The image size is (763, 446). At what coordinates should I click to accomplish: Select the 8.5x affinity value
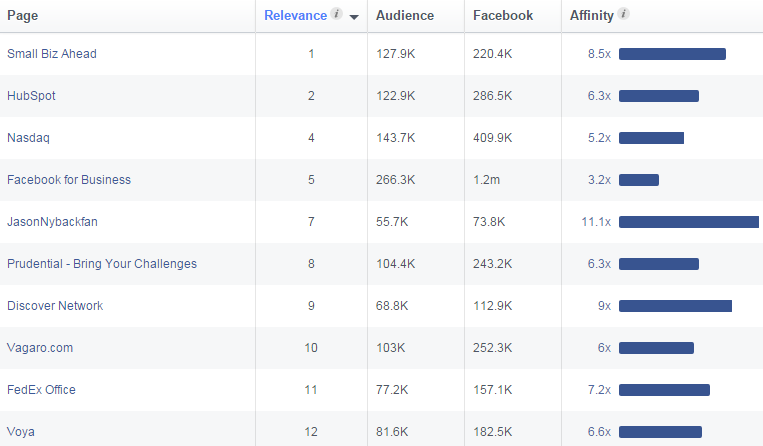(599, 54)
